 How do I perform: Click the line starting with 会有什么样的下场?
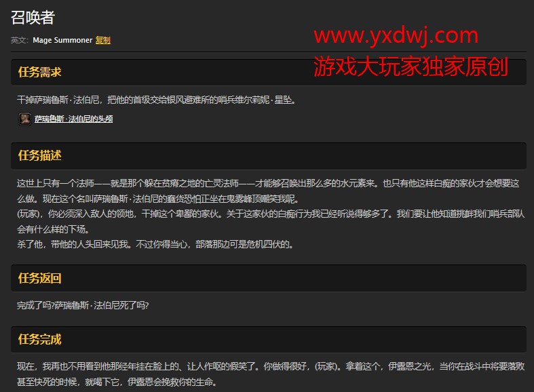53,229
